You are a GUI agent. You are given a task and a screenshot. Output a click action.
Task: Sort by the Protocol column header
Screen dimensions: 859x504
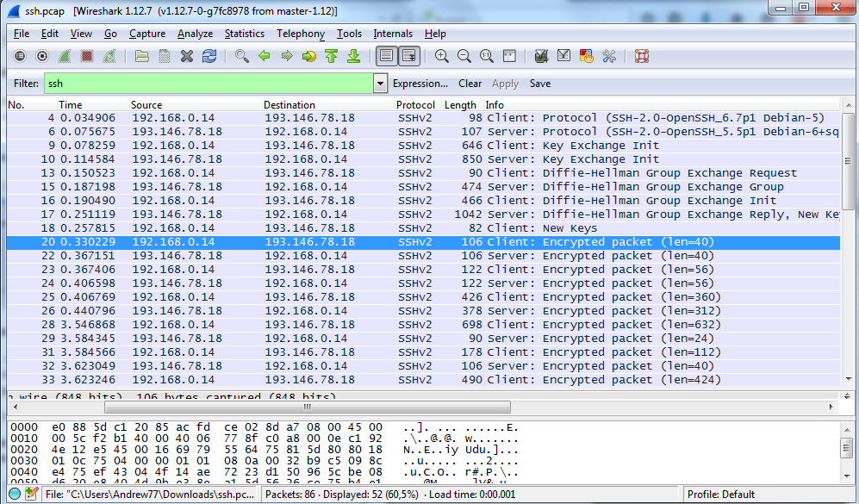(419, 104)
